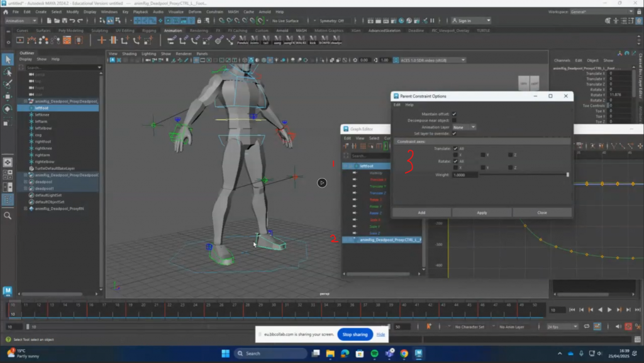Run the Pendulu custom shelf script

(243, 40)
